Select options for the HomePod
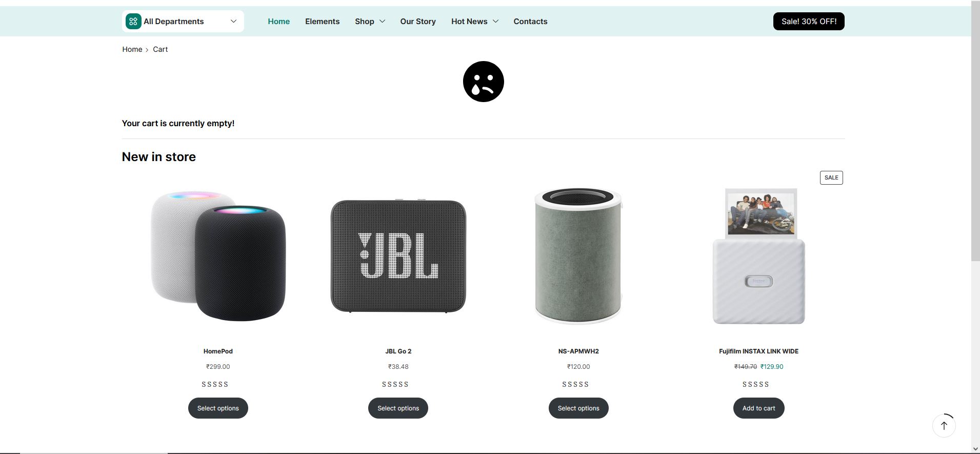Screen dimensions: 980x454 click(218, 408)
